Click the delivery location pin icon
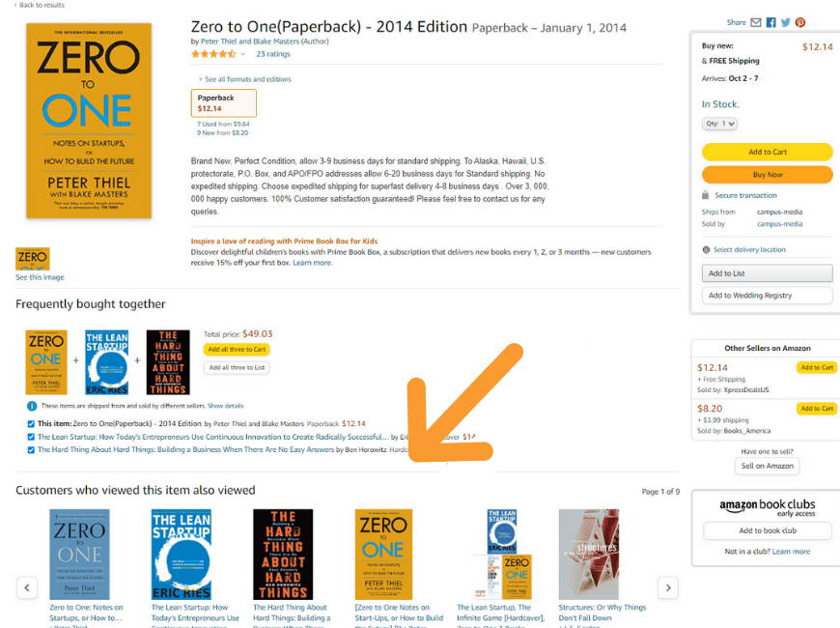 coord(706,250)
